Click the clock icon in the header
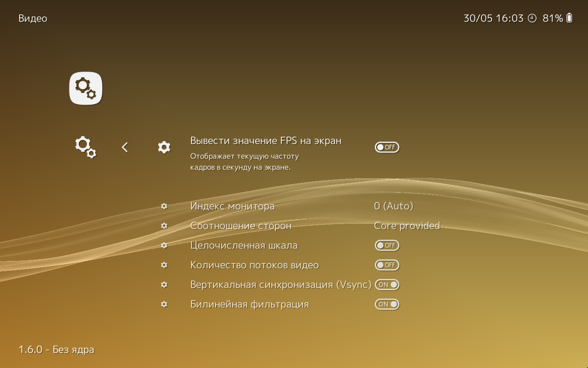 point(532,18)
